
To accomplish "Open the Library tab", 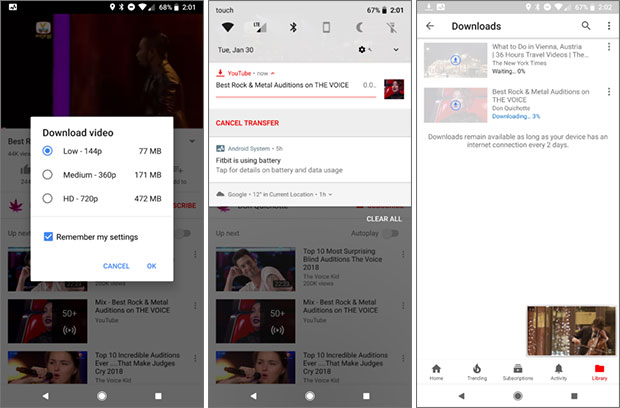I will [599, 372].
